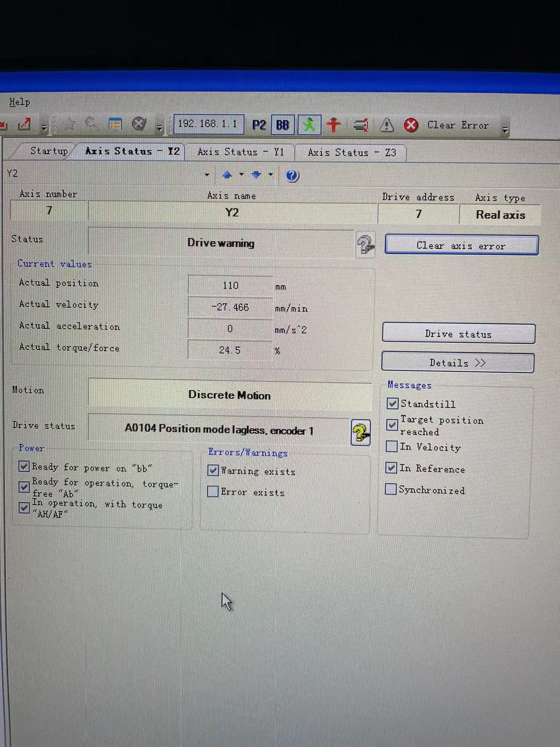Toggle the Warning exists checkbox

213,470
